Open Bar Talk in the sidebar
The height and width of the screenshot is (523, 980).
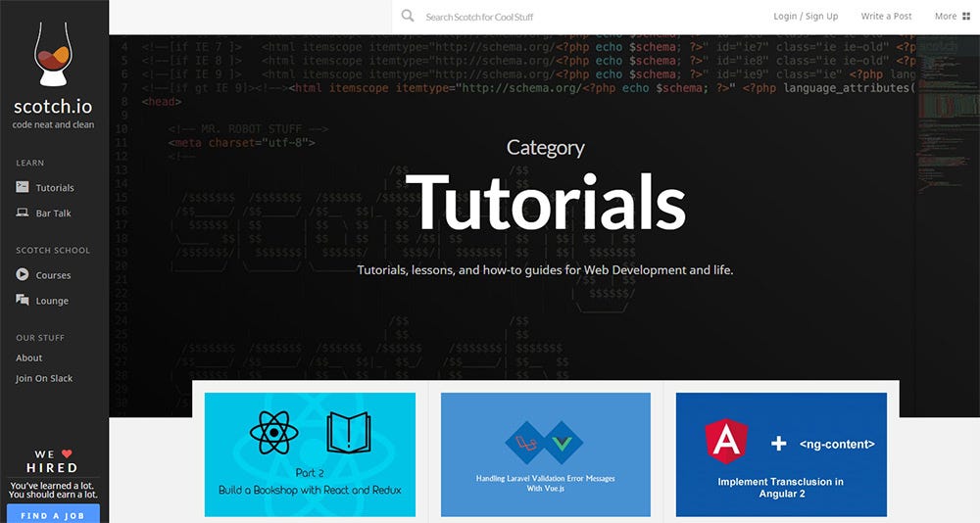[53, 214]
